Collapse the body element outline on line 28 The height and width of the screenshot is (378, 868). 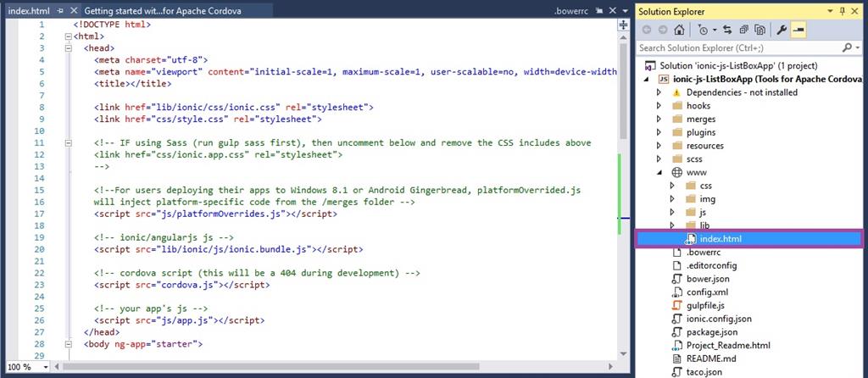(x=69, y=344)
